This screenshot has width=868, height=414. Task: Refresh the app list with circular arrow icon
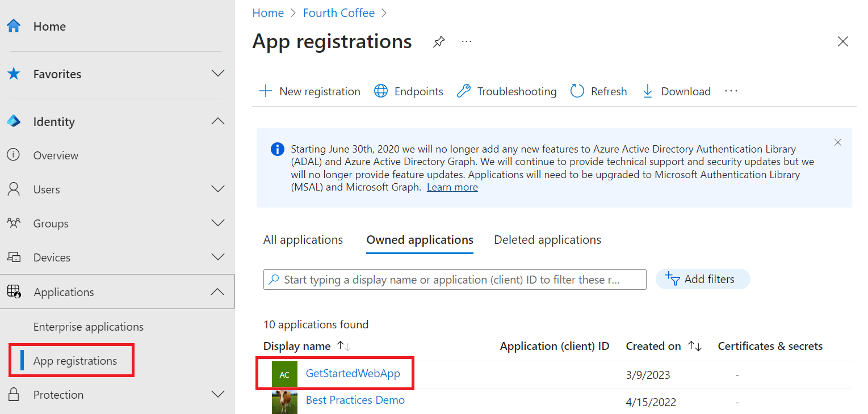(577, 91)
